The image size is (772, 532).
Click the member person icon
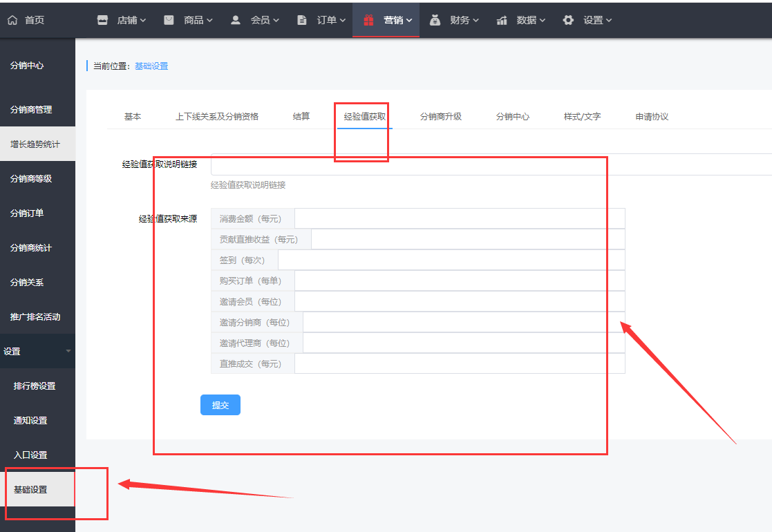pyautogui.click(x=236, y=20)
